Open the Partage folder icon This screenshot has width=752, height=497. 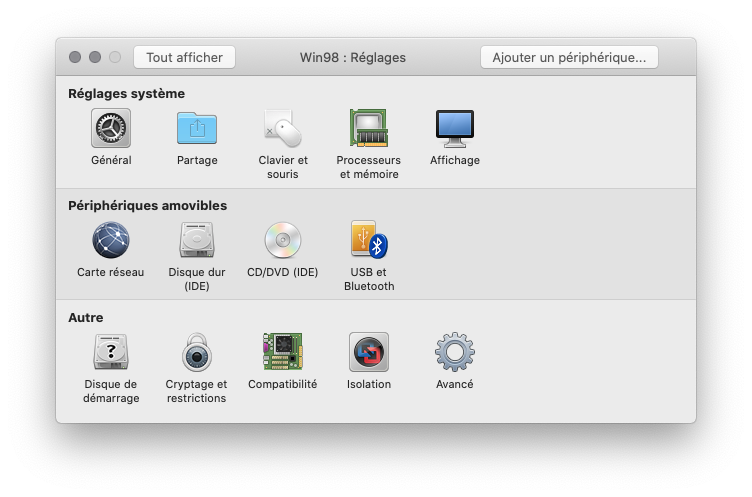(x=197, y=128)
